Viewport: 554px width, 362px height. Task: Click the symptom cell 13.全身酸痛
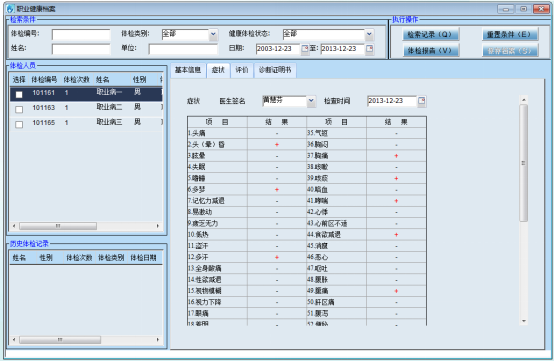[217, 269]
